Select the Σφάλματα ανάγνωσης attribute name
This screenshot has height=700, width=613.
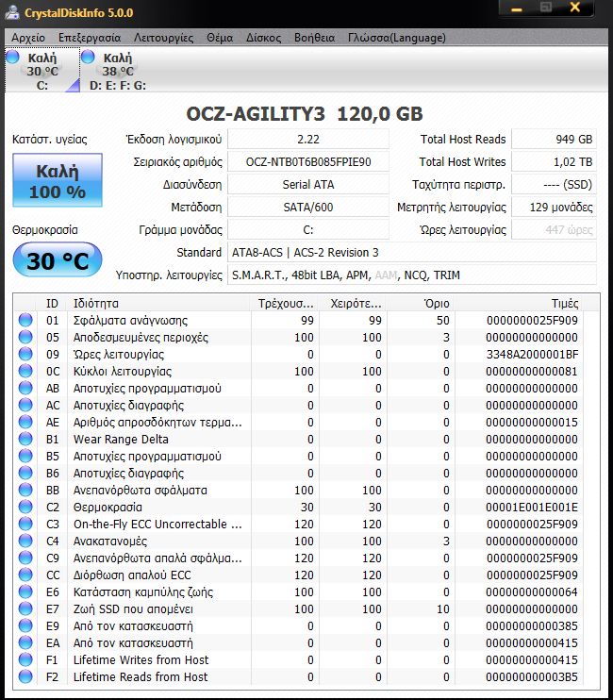(130, 321)
